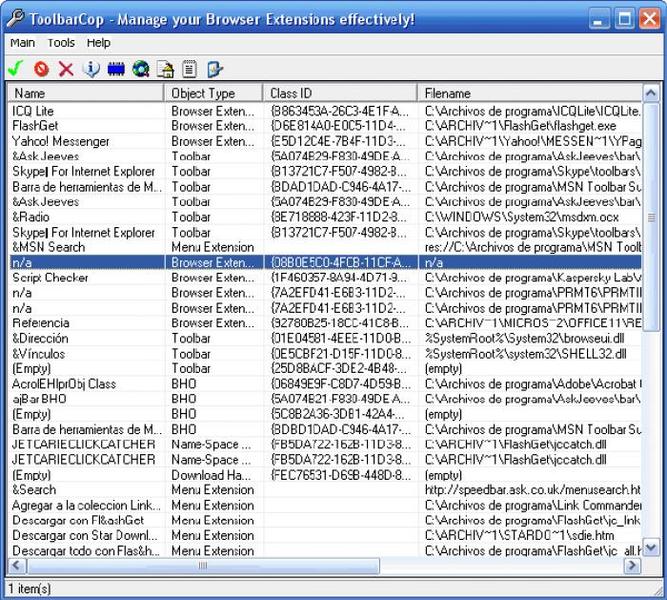Click the horizontal scrollbar left arrow
The image size is (667, 600).
pyautogui.click(x=17, y=566)
